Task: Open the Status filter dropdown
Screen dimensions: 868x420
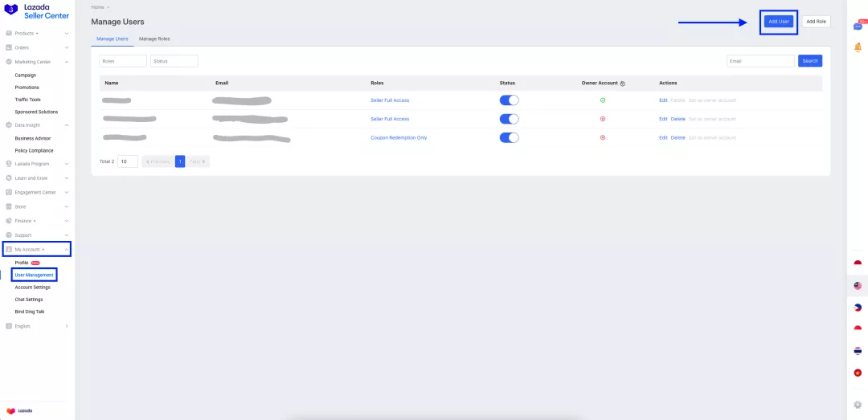Action: tap(174, 61)
